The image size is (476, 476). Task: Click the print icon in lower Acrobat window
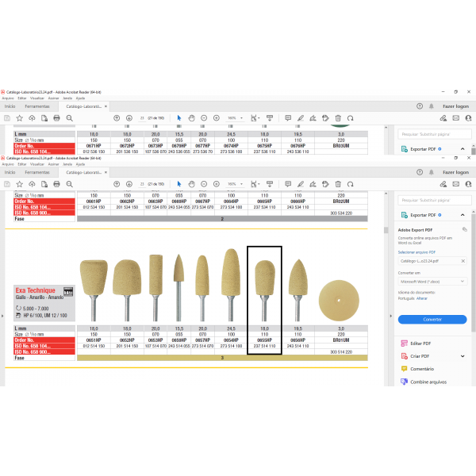point(56,184)
